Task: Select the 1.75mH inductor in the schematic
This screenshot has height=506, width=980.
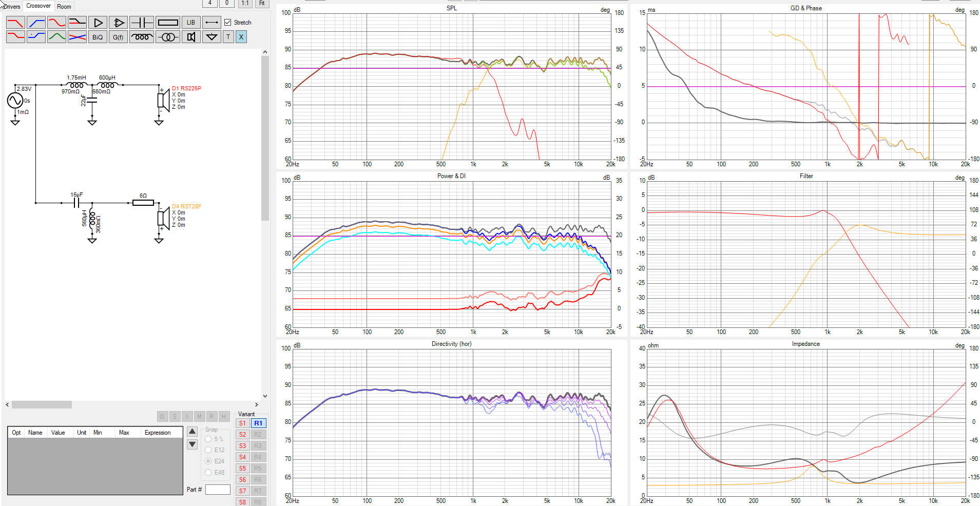Action: [77, 85]
